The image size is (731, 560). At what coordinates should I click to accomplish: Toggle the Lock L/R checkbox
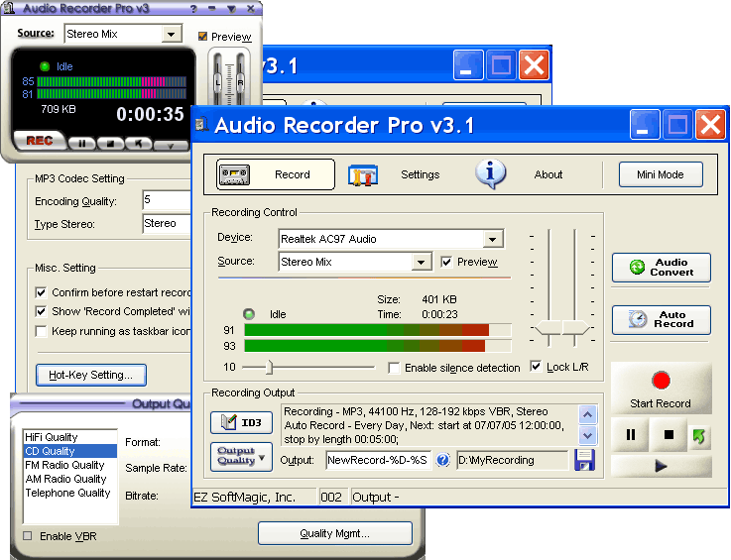536,367
